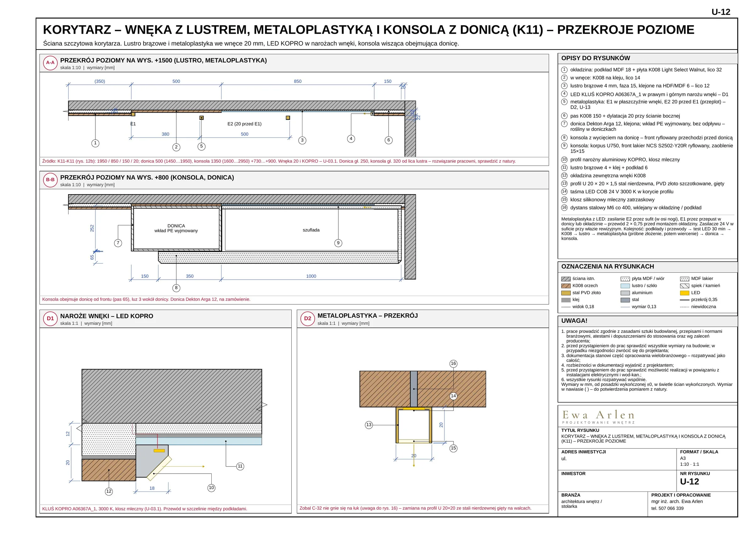Screen dimensions: 756x535
Task: Click callout bubble 1 in section A-A
Action: (x=95, y=143)
